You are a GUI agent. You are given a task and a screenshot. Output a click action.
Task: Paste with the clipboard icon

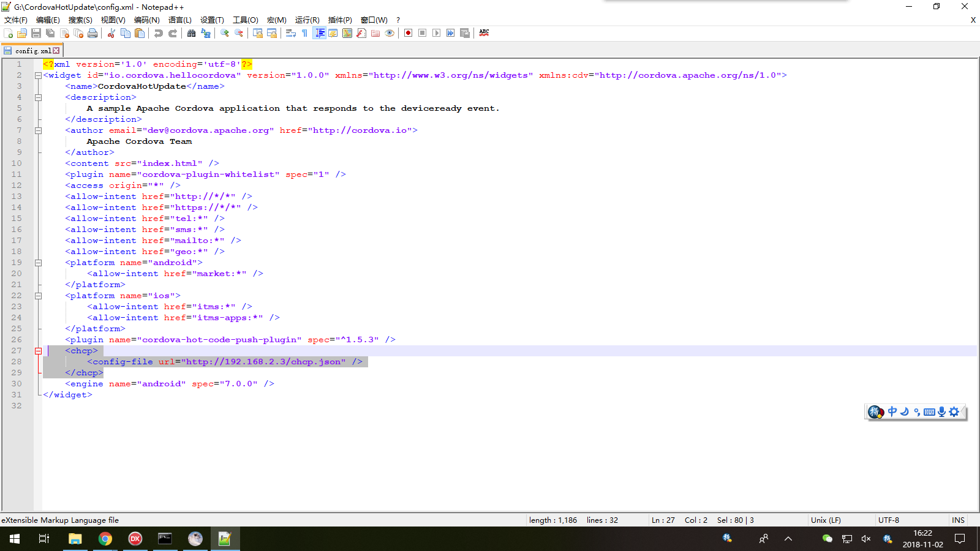140,33
